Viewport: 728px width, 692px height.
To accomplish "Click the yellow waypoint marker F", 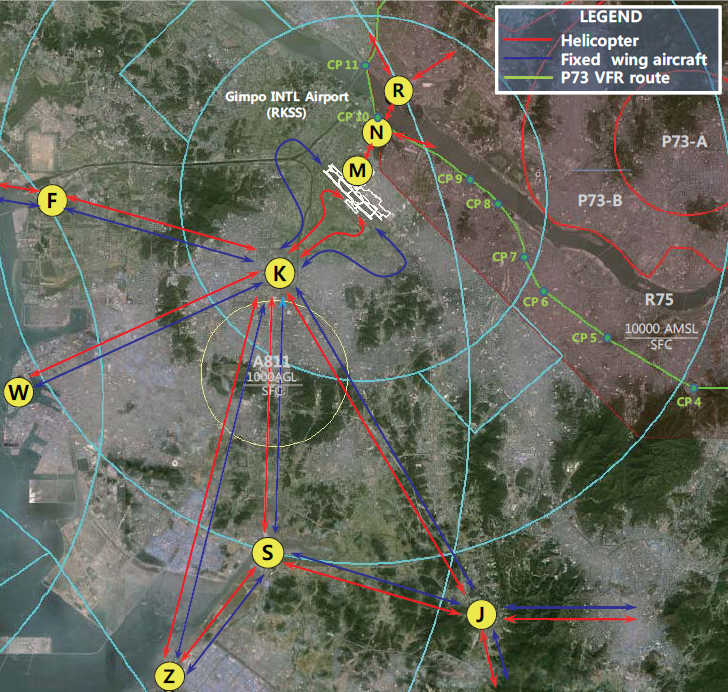I will pos(52,201).
